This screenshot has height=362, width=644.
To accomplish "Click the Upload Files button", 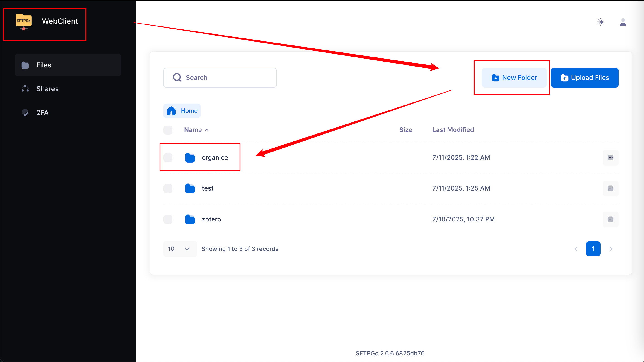I will point(584,78).
